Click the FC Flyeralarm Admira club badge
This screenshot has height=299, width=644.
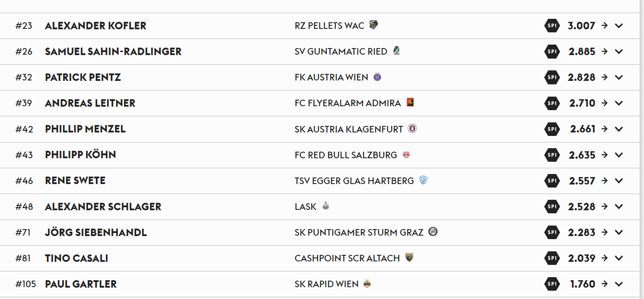pyautogui.click(x=410, y=102)
